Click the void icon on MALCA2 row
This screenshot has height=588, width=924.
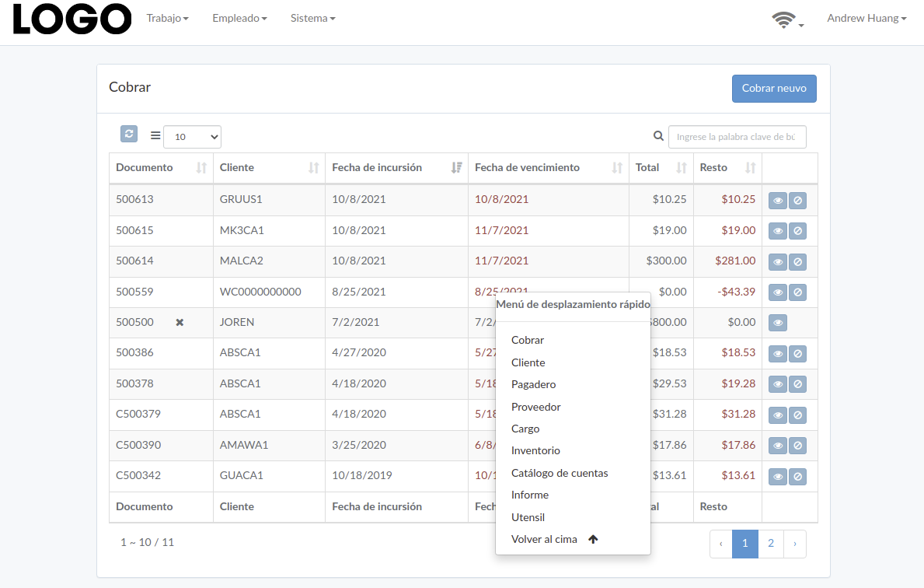tap(798, 262)
